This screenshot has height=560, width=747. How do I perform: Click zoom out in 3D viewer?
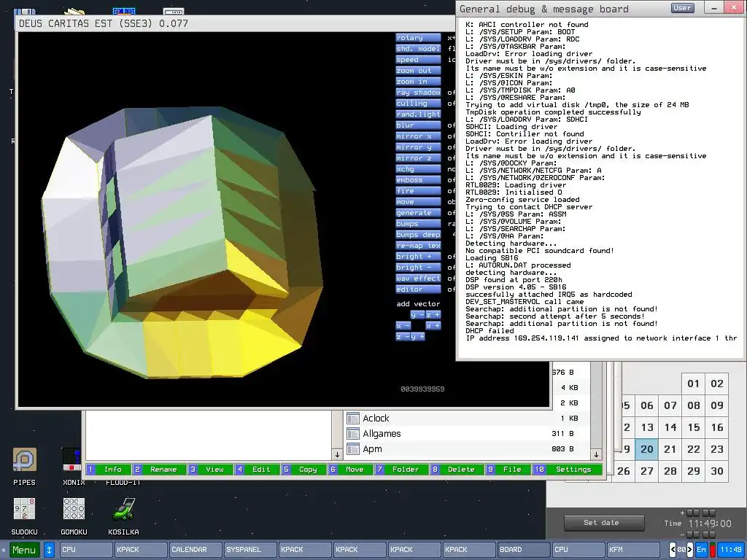418,71
